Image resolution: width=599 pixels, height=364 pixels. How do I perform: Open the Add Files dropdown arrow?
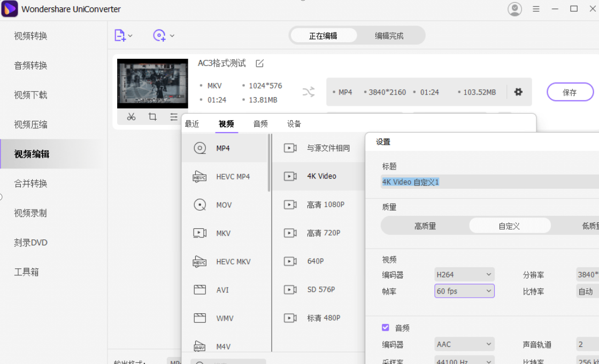click(130, 36)
